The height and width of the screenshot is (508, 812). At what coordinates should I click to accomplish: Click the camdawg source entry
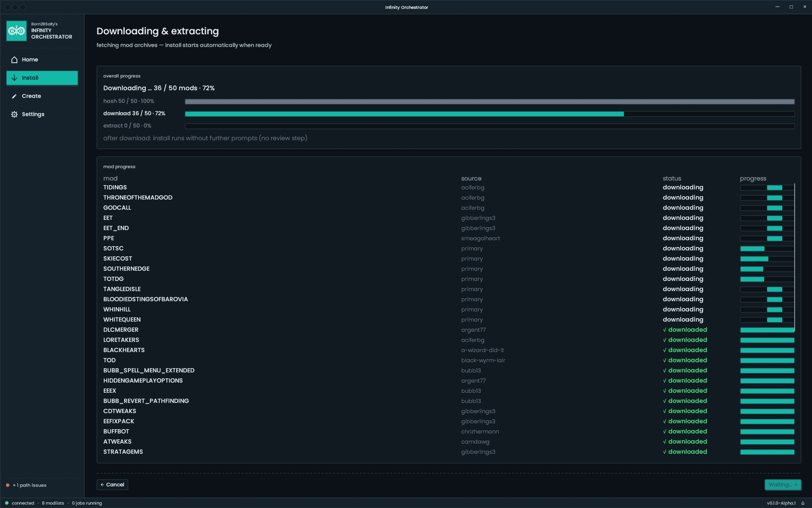475,441
